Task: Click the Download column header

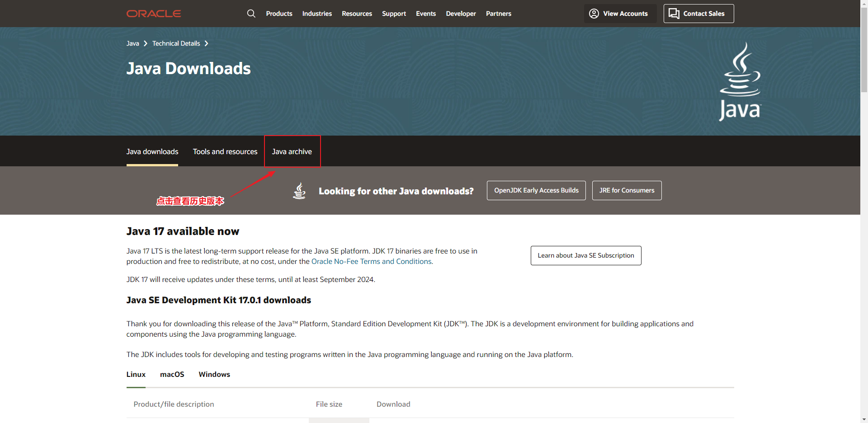Action: tap(393, 404)
